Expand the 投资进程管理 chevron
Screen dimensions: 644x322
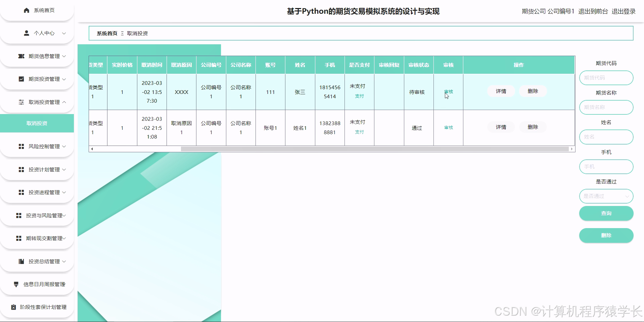[64, 192]
